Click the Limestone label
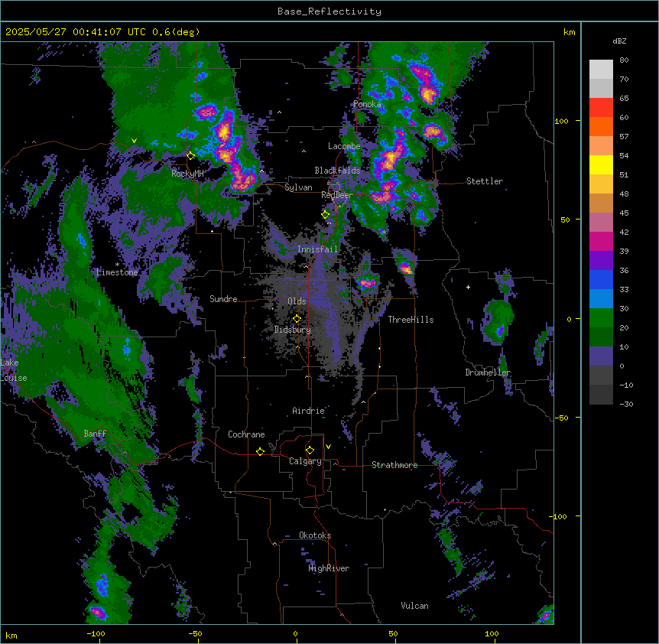The height and width of the screenshot is (644, 659). coord(117,272)
